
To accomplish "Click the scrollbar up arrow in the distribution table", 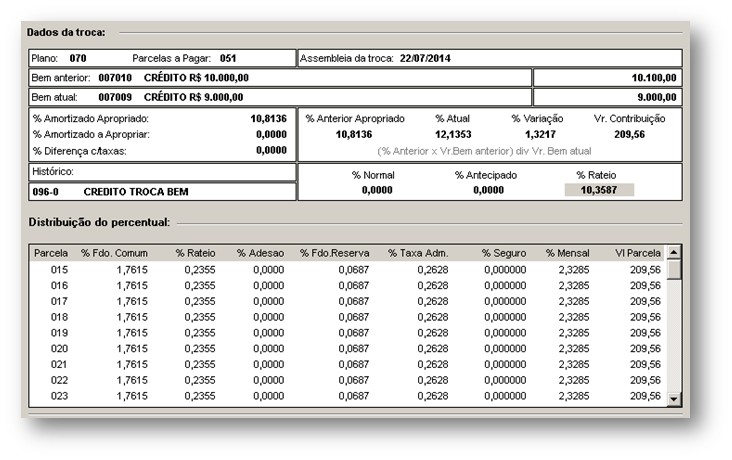I will 674,253.
